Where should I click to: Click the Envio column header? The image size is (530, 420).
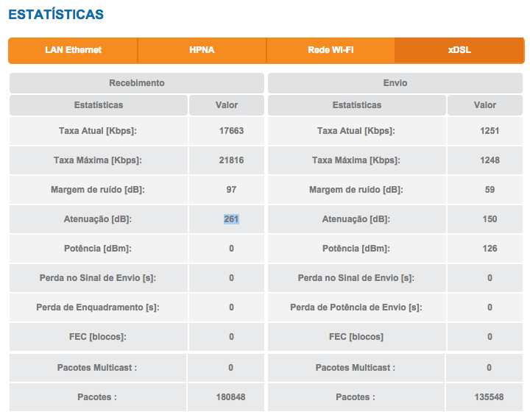(x=395, y=83)
